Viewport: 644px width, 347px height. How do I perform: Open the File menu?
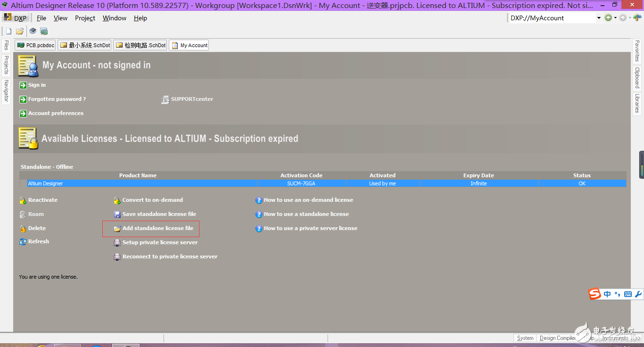pyautogui.click(x=41, y=18)
